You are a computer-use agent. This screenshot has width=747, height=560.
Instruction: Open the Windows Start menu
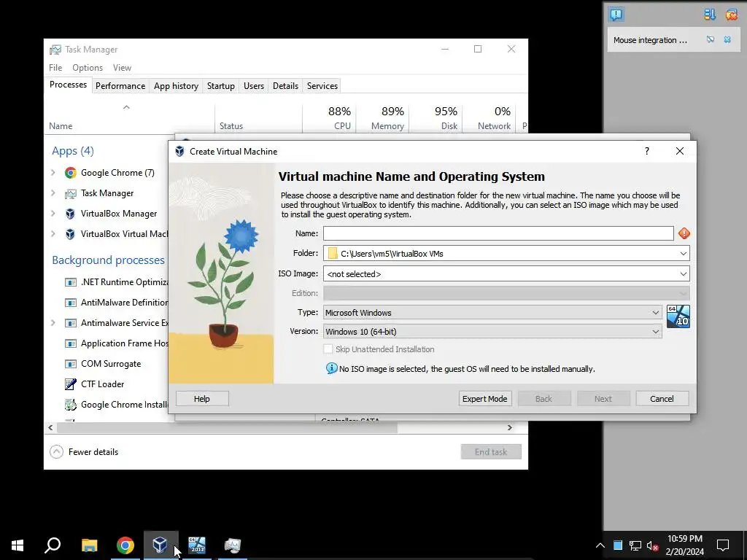click(x=18, y=545)
